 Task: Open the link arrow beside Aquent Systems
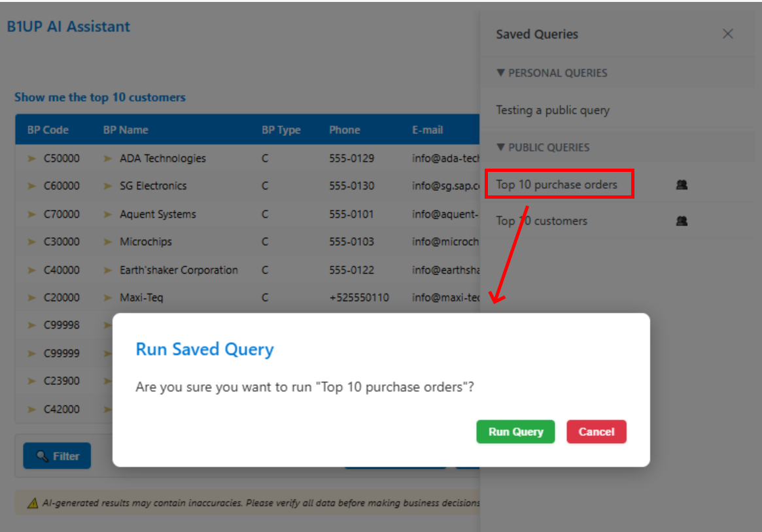point(108,214)
